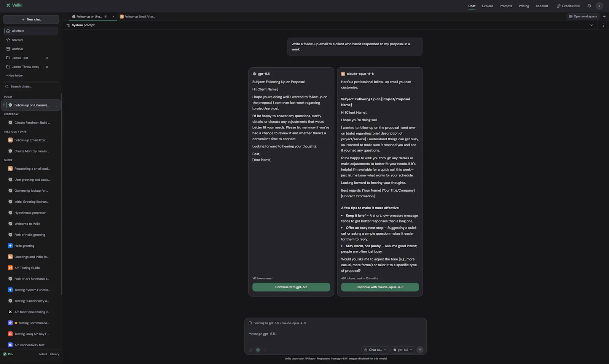Click the Credits: 696 indicator
This screenshot has width=609, height=364.
tap(568, 6)
